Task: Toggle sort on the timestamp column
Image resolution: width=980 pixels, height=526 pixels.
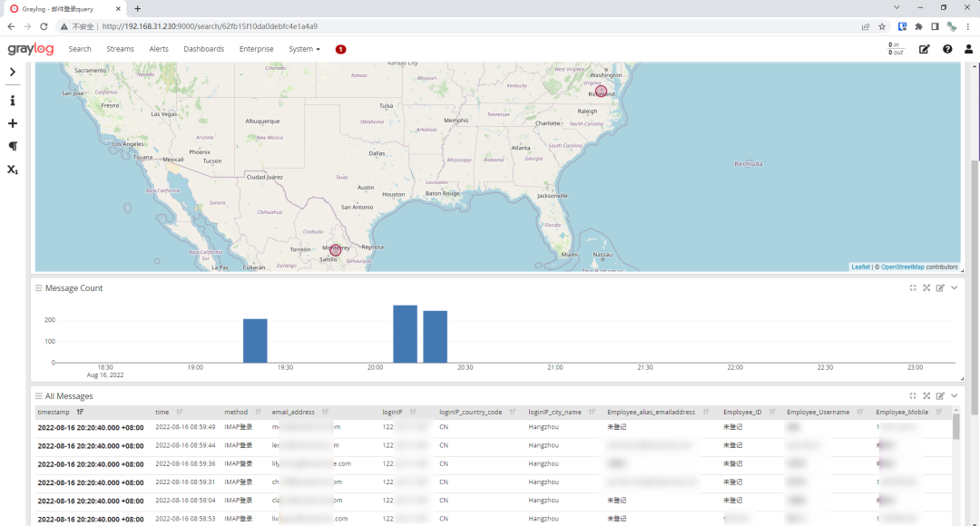Action: click(x=80, y=413)
